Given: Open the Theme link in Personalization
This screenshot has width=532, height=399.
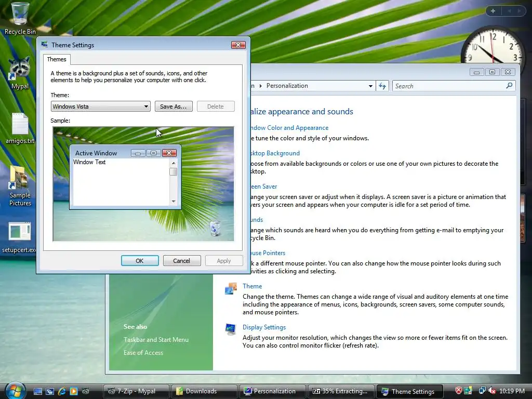Looking at the screenshot, I should click(x=252, y=286).
